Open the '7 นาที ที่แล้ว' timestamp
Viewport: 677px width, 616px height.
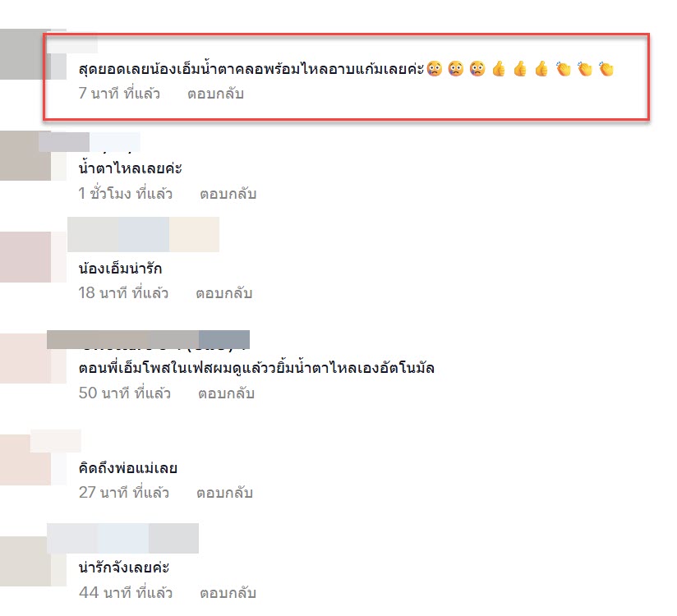click(x=119, y=94)
